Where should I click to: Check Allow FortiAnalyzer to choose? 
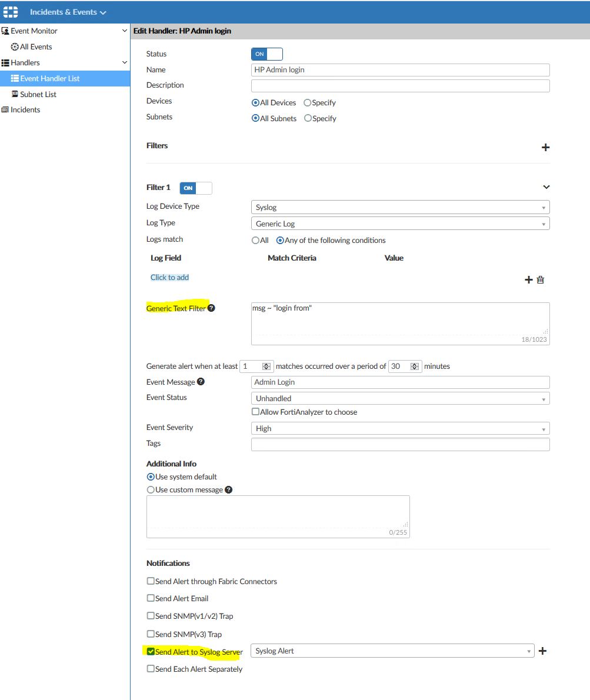point(255,412)
